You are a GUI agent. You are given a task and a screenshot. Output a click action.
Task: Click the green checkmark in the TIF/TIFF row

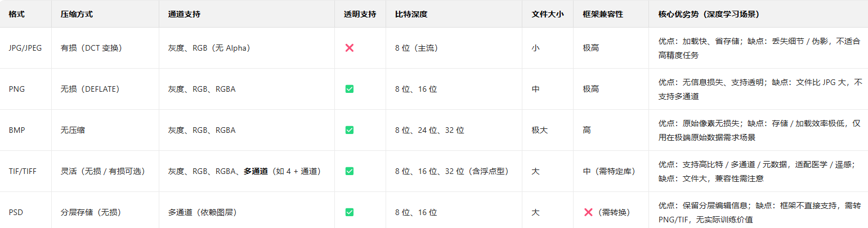[x=349, y=171]
